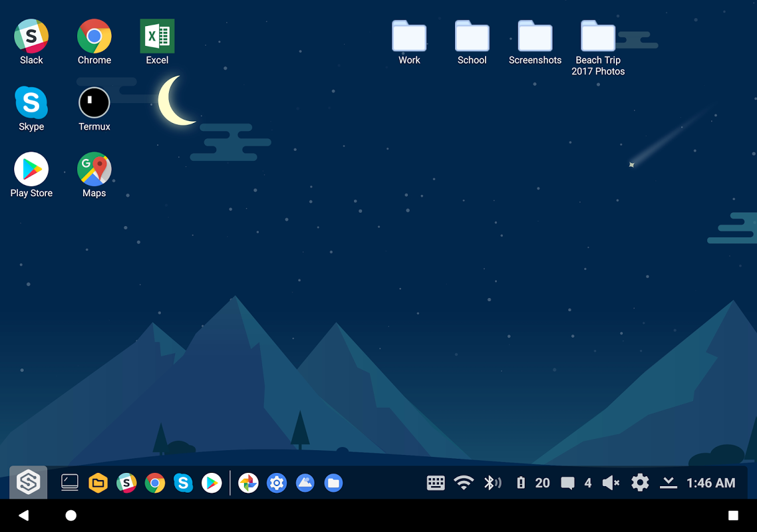Open system Settings from the status bar gear

click(640, 483)
